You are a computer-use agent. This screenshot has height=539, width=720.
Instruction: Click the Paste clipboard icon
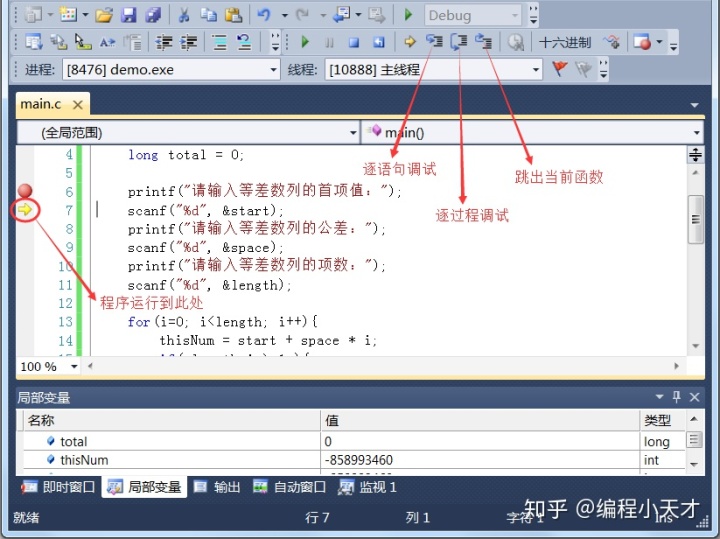233,15
